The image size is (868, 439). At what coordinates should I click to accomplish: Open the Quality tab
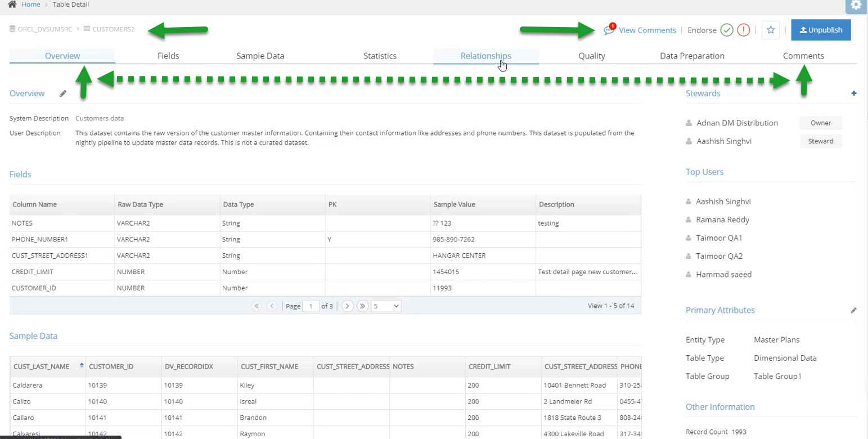pos(592,56)
